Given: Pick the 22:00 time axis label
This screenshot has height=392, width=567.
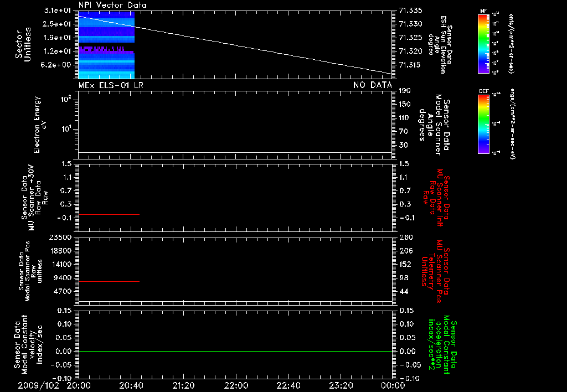Looking at the screenshot, I should coord(236,385).
